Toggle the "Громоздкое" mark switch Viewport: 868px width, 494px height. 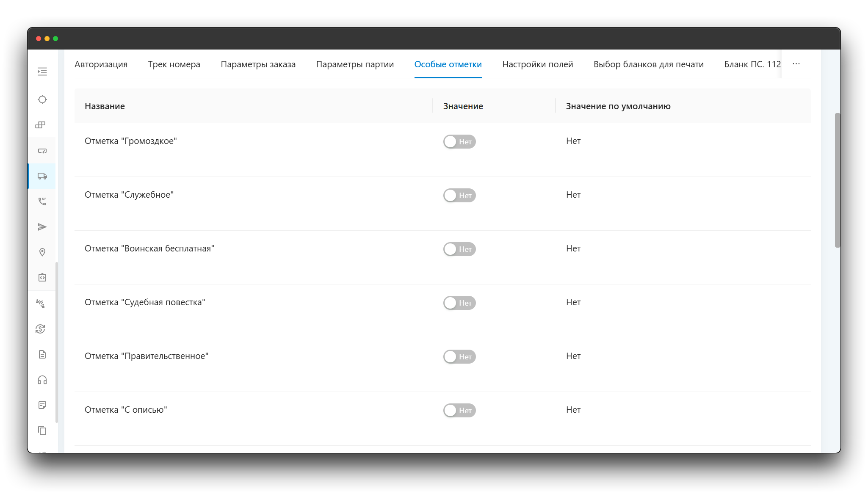click(x=459, y=142)
